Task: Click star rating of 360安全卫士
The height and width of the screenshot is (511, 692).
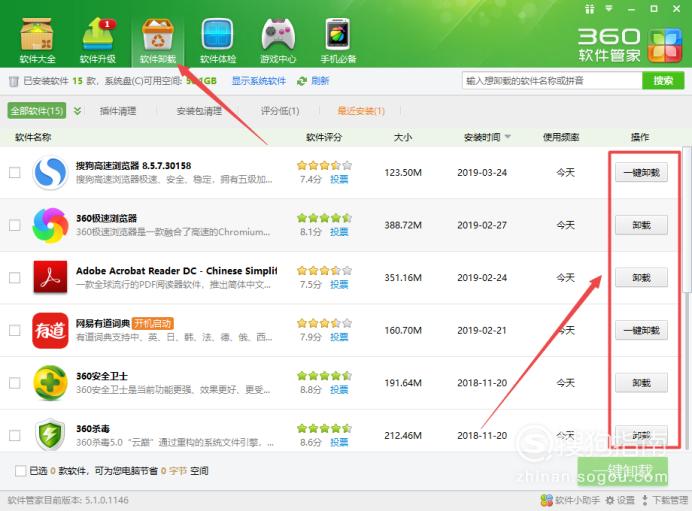Action: click(324, 376)
